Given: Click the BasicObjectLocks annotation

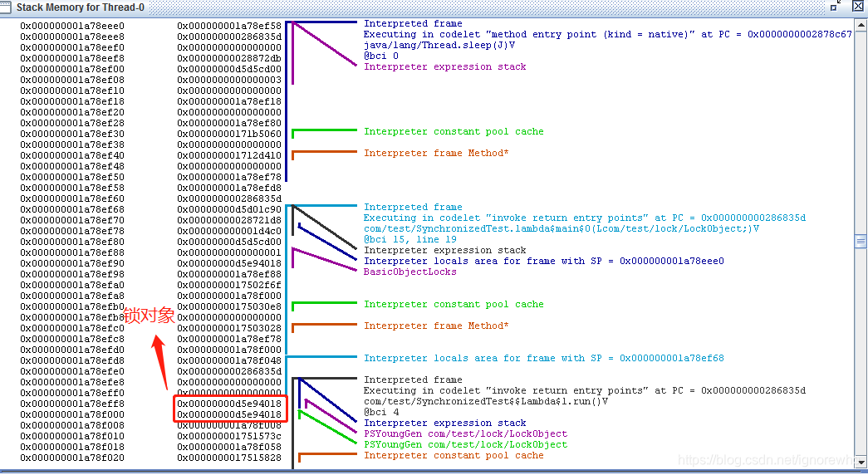Looking at the screenshot, I should (x=410, y=272).
